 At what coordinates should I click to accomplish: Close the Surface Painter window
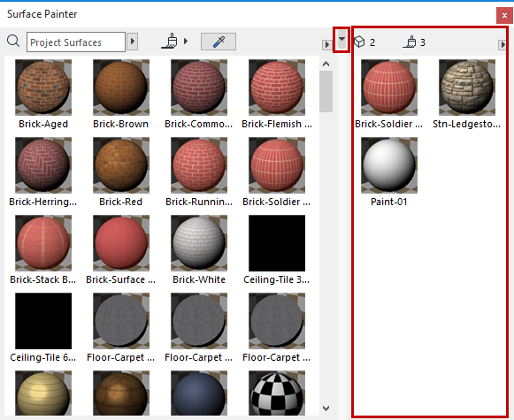tap(504, 15)
